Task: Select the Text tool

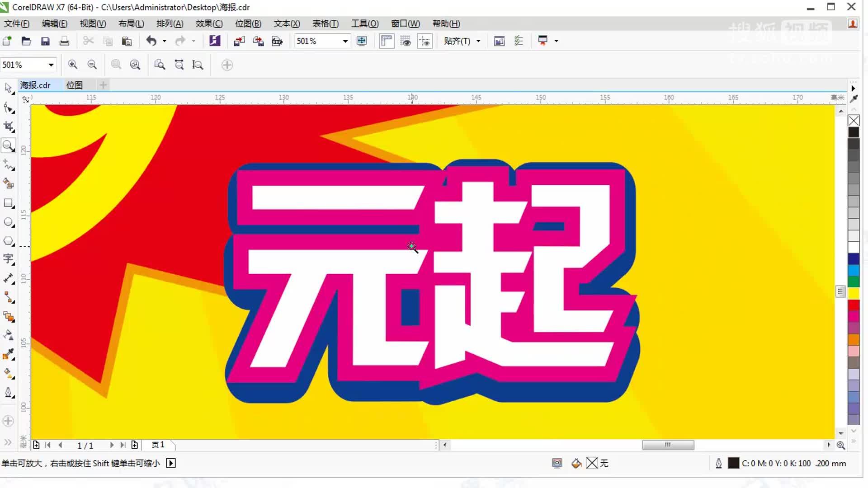Action: click(x=8, y=259)
